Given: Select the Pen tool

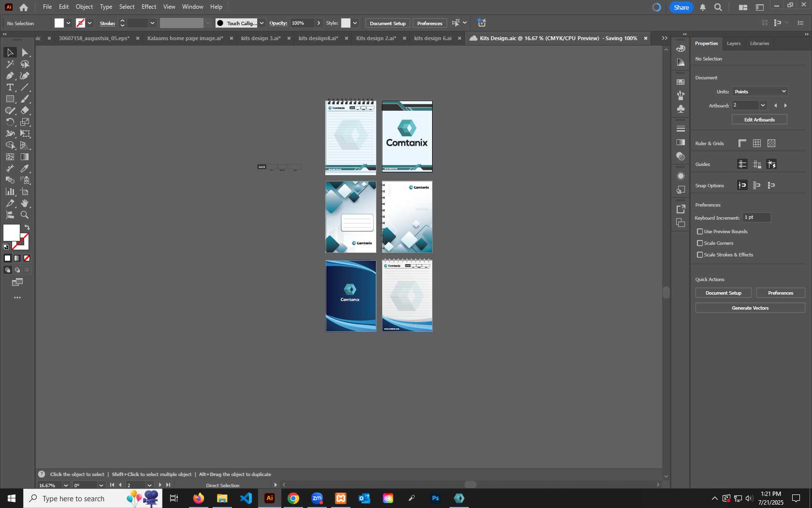Looking at the screenshot, I should 10,75.
